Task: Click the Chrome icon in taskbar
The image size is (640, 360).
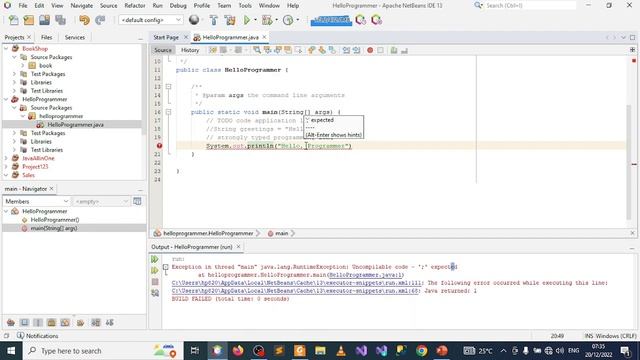Action: 422,351
